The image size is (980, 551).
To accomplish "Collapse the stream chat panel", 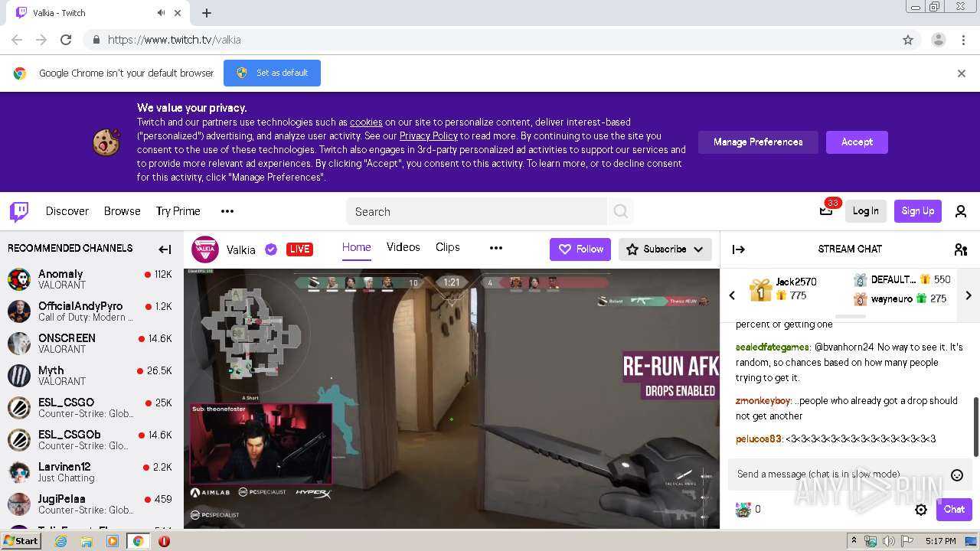I will (739, 249).
